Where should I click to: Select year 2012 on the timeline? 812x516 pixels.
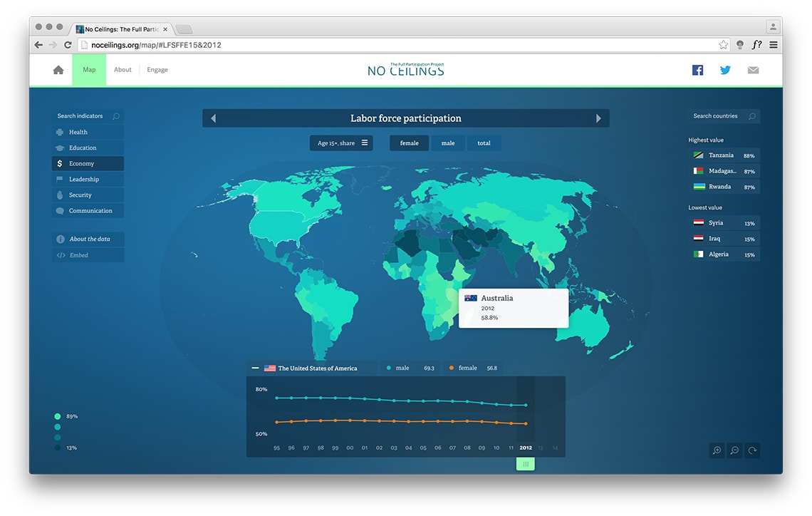(526, 448)
